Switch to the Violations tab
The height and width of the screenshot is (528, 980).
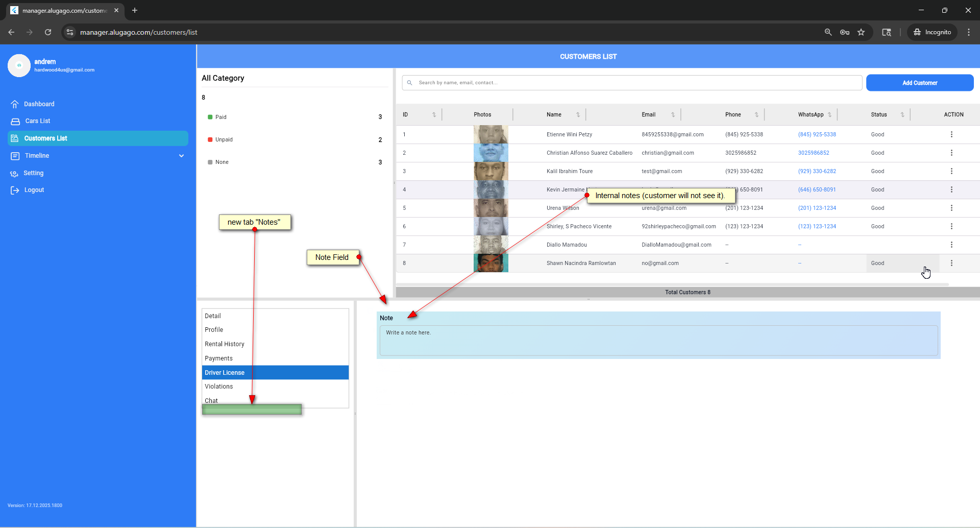(x=219, y=387)
